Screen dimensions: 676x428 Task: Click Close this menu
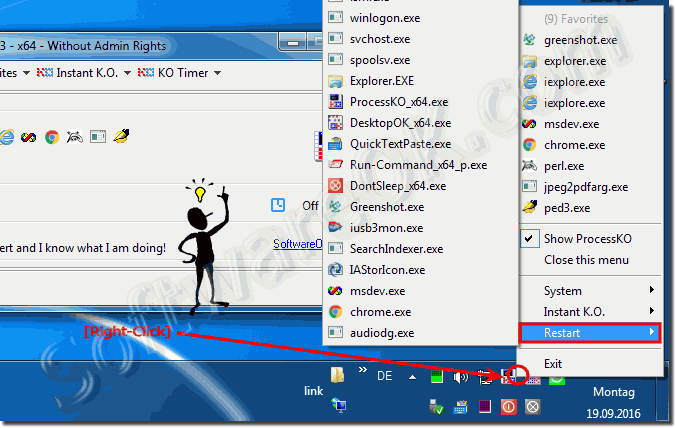pos(586,260)
